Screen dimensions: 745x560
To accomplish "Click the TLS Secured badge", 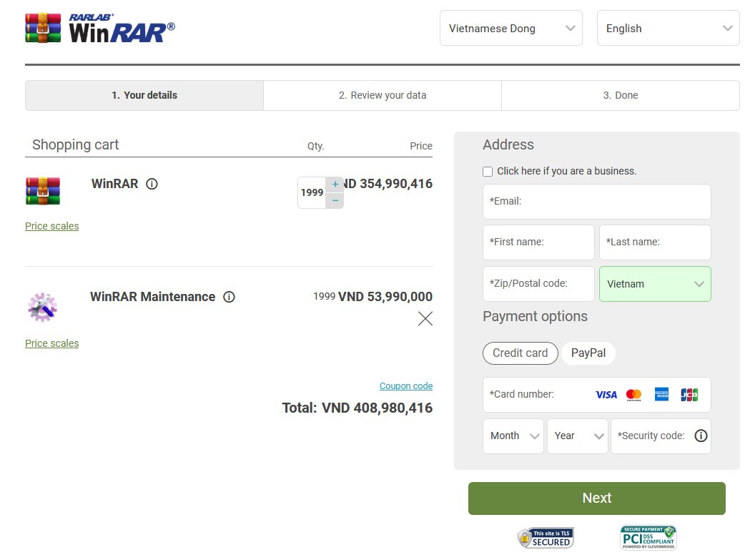I will click(546, 538).
